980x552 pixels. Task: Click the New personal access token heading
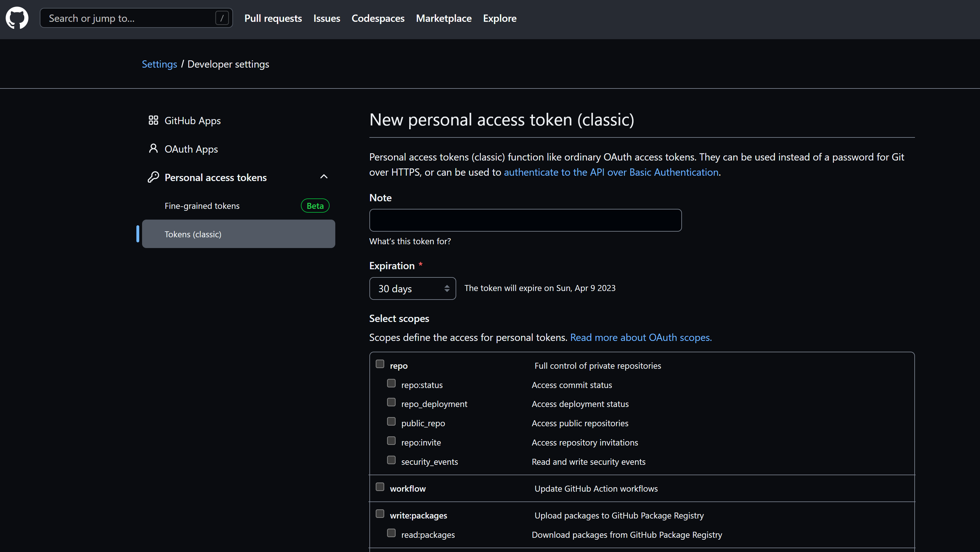point(501,119)
